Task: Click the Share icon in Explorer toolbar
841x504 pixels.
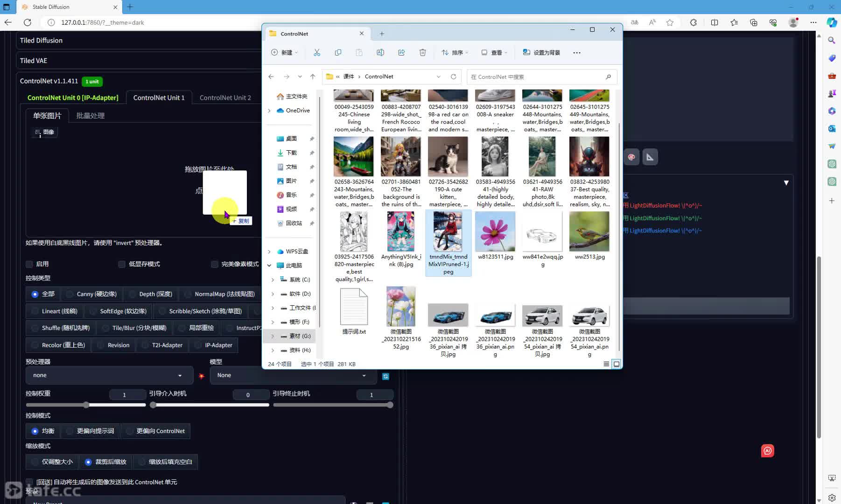Action: (401, 52)
